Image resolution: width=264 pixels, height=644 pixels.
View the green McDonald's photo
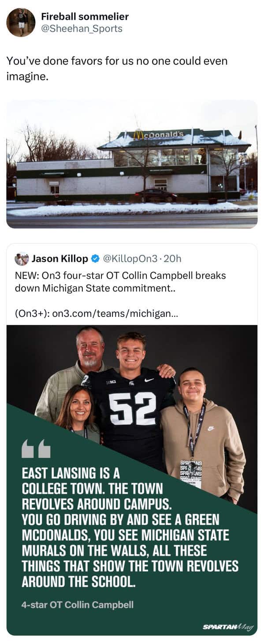pos(132,164)
